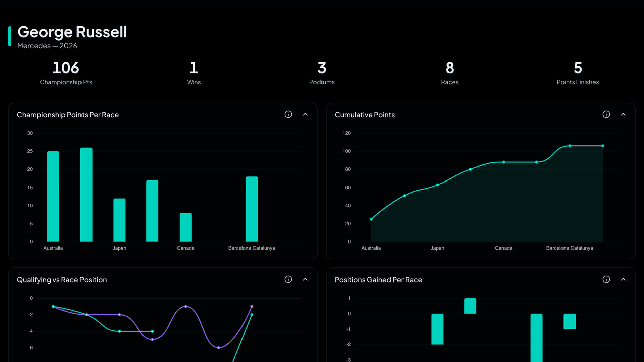Click the Wins stat label

(x=194, y=82)
